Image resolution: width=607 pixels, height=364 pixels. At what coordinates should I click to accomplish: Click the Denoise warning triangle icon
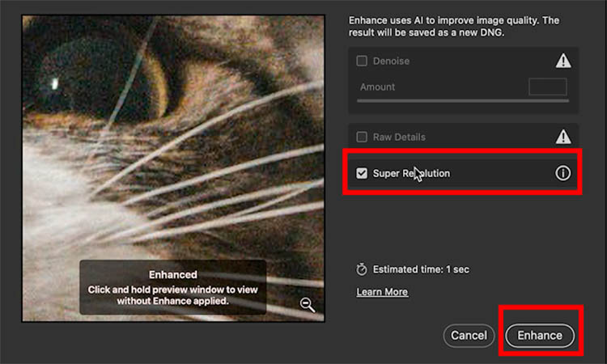pos(563,61)
